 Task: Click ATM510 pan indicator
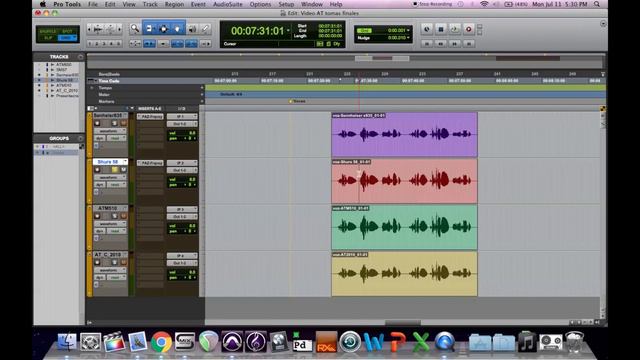[x=182, y=231]
